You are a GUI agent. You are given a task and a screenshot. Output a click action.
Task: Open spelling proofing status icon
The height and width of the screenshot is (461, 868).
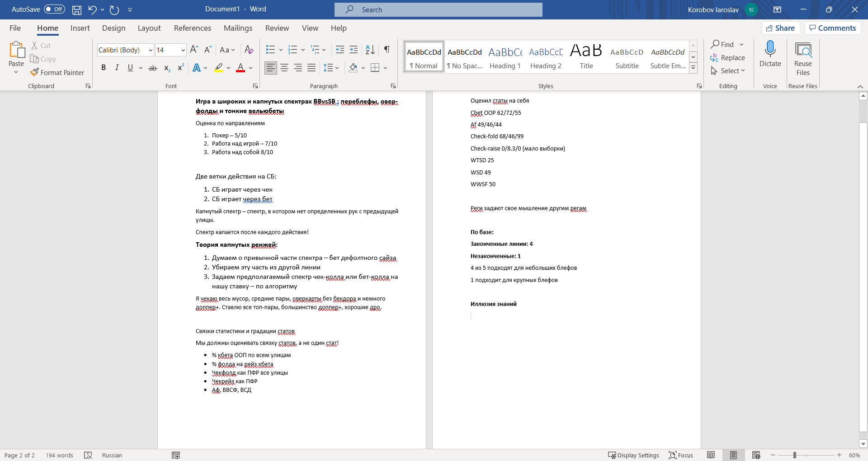click(x=88, y=455)
